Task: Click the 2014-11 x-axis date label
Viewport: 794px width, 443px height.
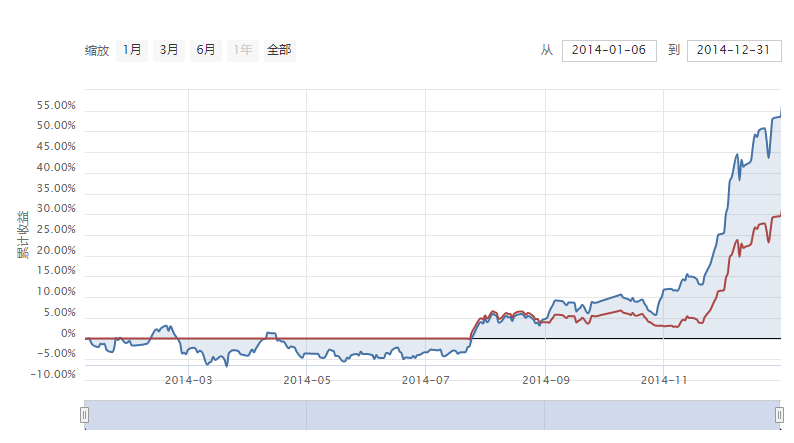Action: click(x=664, y=380)
